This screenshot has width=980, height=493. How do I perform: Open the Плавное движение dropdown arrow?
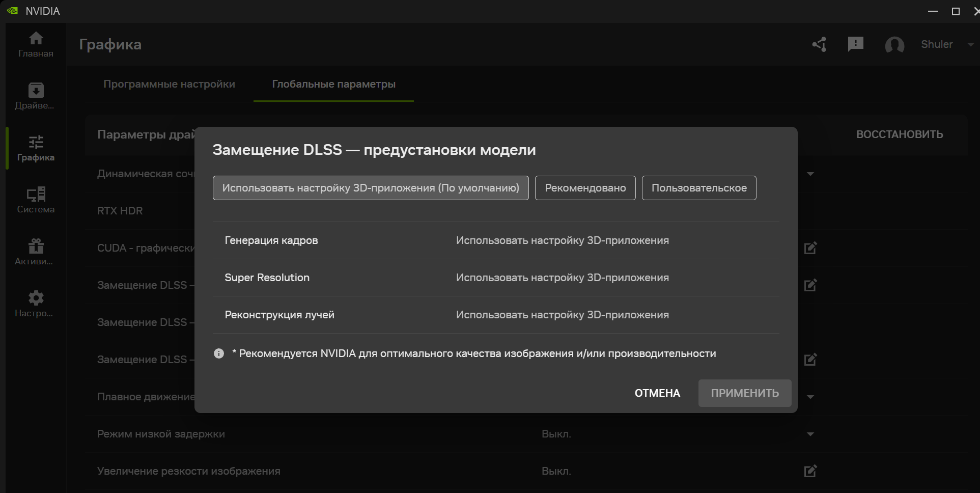(x=810, y=396)
